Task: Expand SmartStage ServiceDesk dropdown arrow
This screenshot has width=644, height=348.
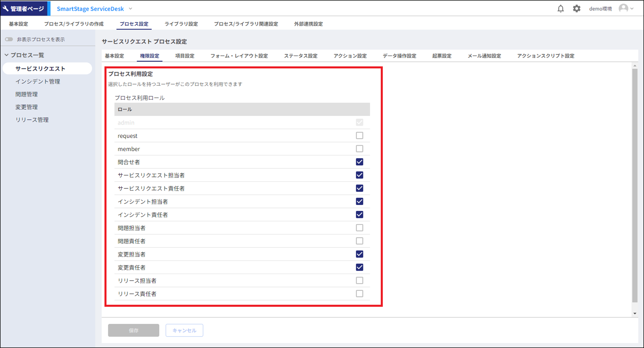Action: point(131,9)
